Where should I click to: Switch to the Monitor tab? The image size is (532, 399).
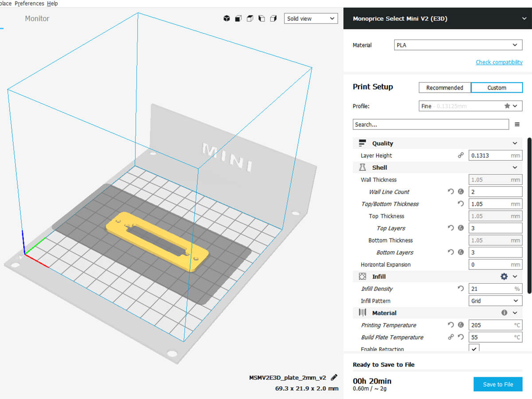(x=37, y=19)
